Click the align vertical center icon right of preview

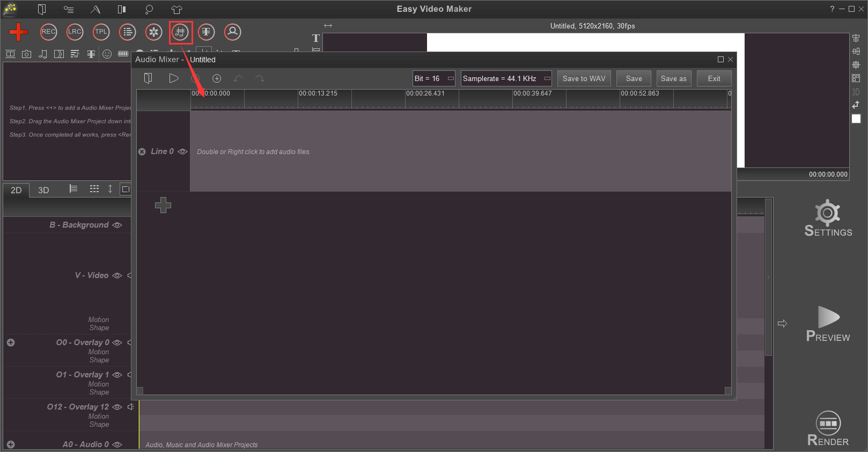[x=856, y=38]
